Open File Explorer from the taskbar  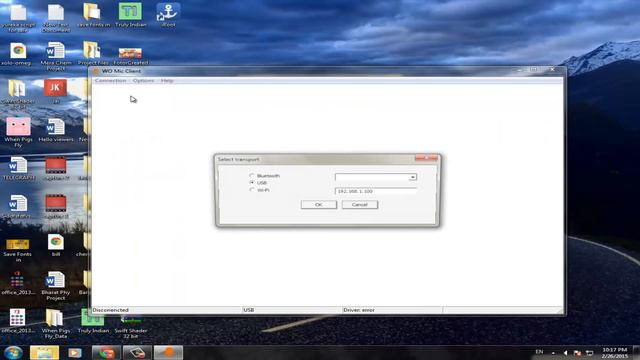[44, 353]
